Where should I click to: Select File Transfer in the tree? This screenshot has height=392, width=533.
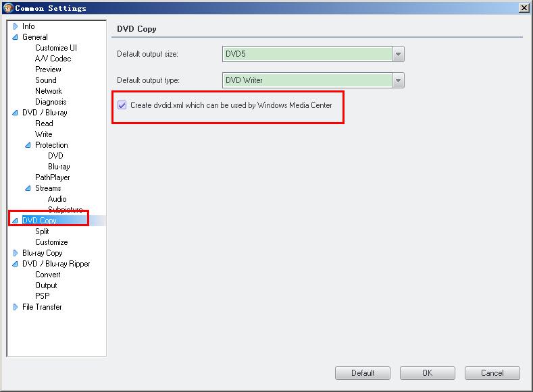pos(42,307)
